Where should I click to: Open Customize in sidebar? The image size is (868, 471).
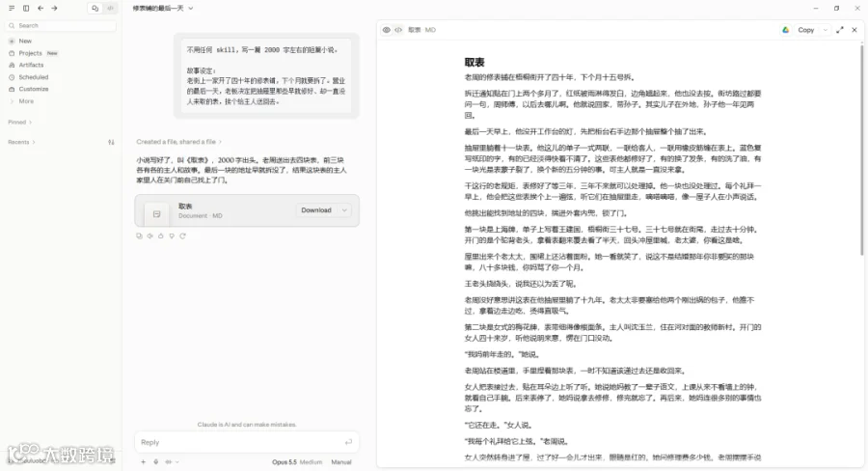point(33,89)
